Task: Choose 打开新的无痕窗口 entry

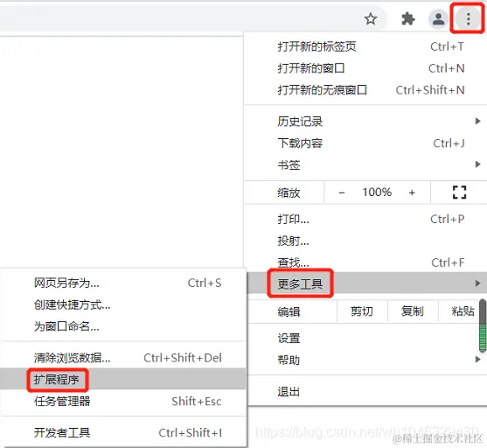Action: 365,90
